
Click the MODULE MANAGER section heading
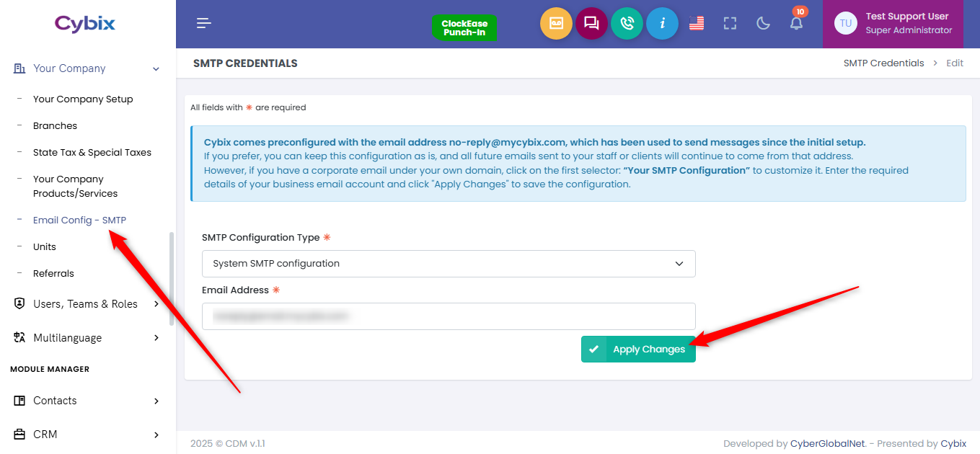coord(50,369)
